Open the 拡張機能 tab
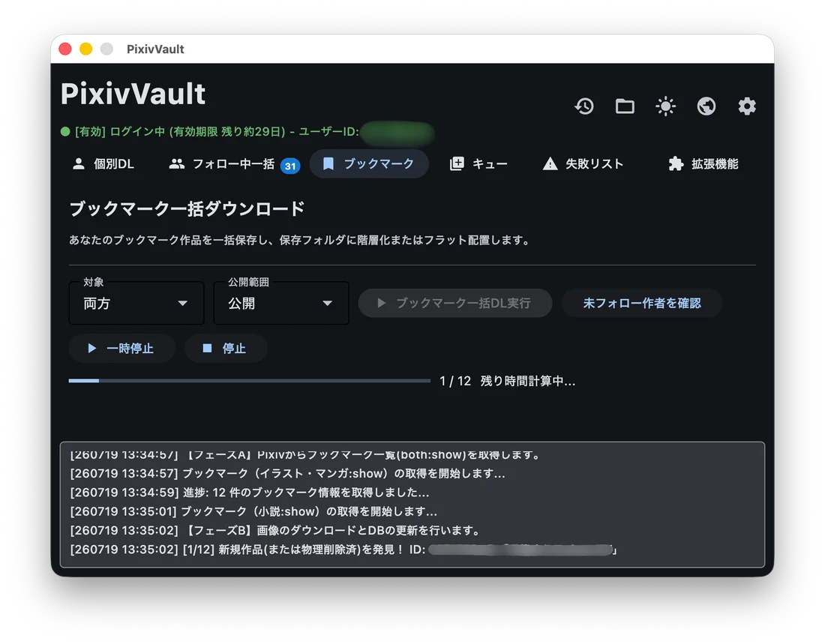Viewport: 825px width, 644px height. (703, 164)
